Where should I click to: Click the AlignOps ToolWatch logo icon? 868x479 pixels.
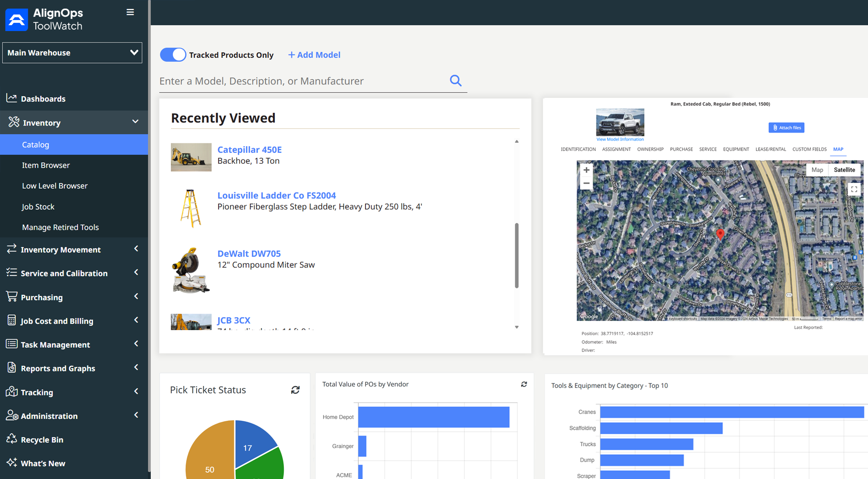(17, 20)
